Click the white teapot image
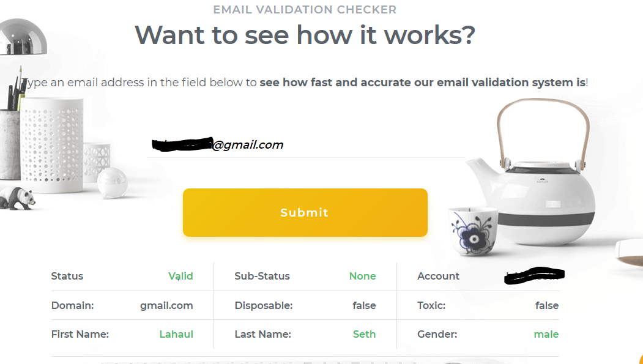The height and width of the screenshot is (364, 643). pyautogui.click(x=538, y=184)
